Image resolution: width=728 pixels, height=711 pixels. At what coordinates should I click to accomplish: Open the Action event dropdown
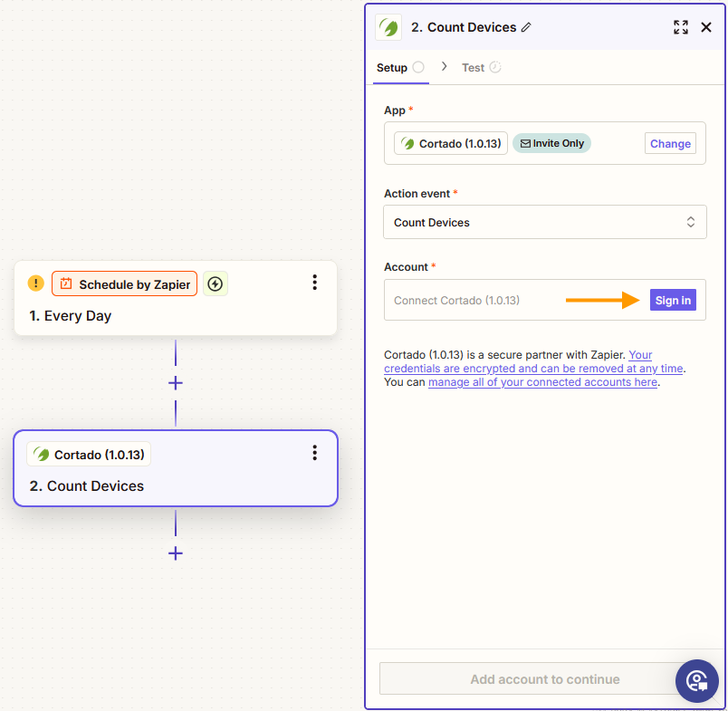[x=544, y=223]
